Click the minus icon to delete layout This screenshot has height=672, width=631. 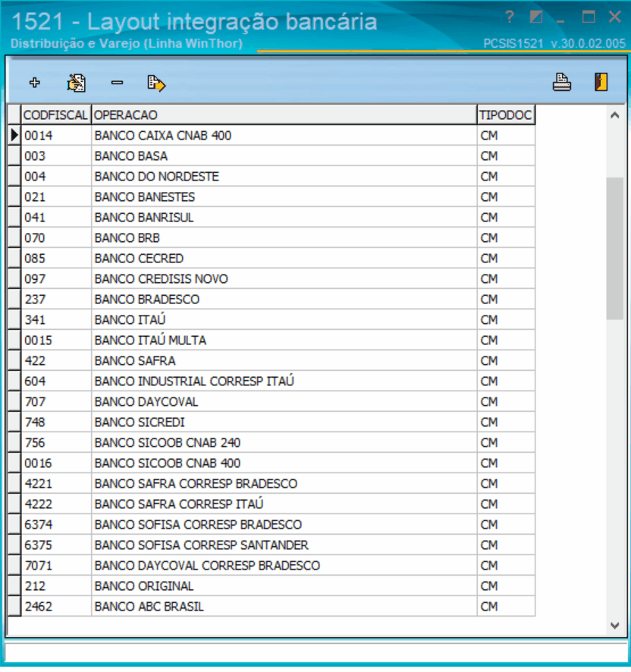click(117, 83)
